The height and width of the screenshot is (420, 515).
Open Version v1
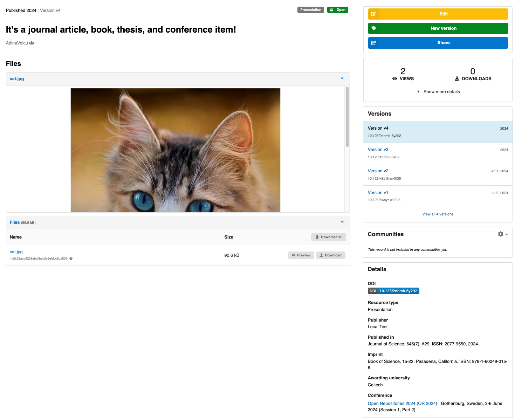[x=378, y=193]
